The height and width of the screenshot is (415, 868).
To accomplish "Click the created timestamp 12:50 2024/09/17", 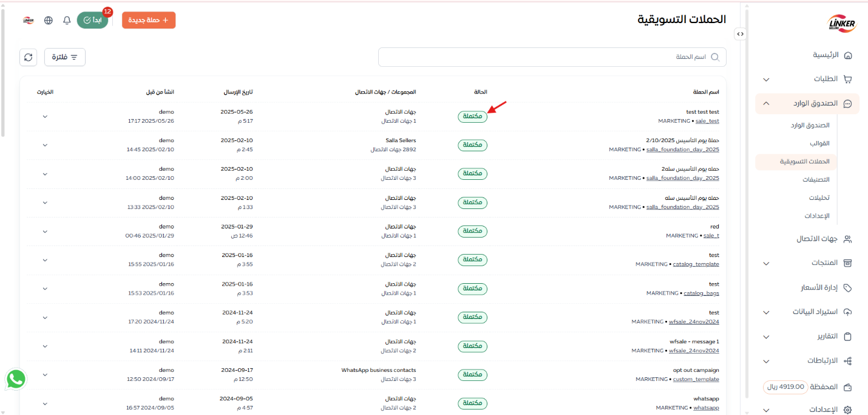I will pos(150,379).
